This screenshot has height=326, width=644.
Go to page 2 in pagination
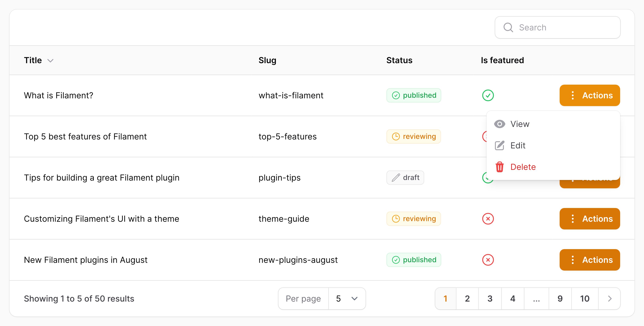tap(467, 299)
